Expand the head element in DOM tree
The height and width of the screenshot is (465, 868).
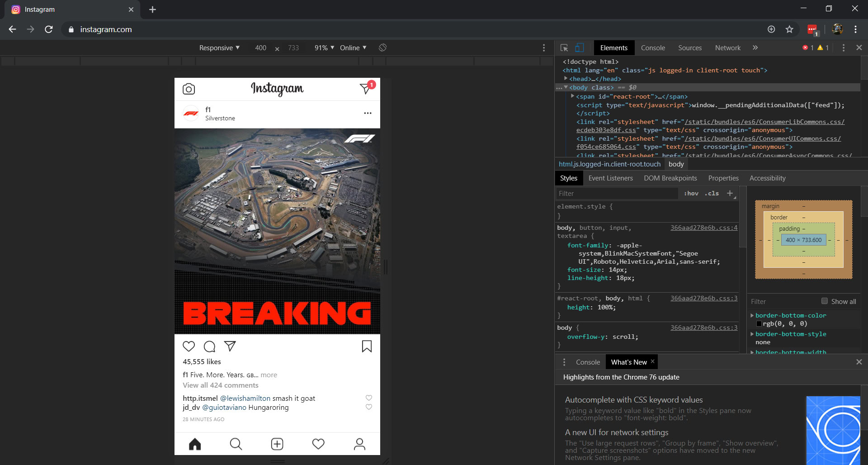click(x=566, y=79)
